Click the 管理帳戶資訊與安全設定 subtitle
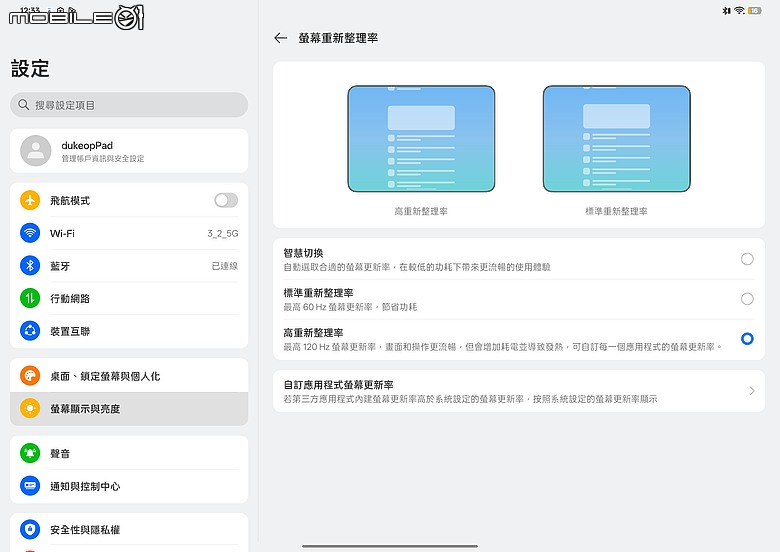This screenshot has height=552, width=780. 103,158
